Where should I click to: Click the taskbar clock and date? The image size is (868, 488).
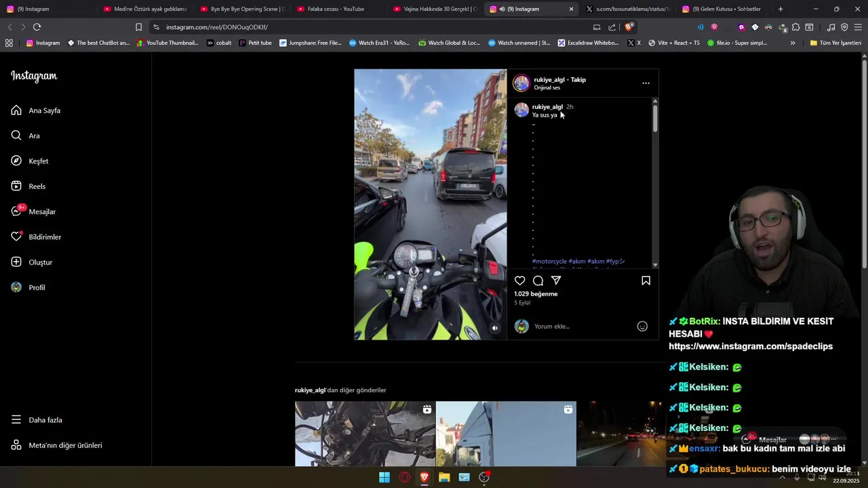pyautogui.click(x=847, y=477)
